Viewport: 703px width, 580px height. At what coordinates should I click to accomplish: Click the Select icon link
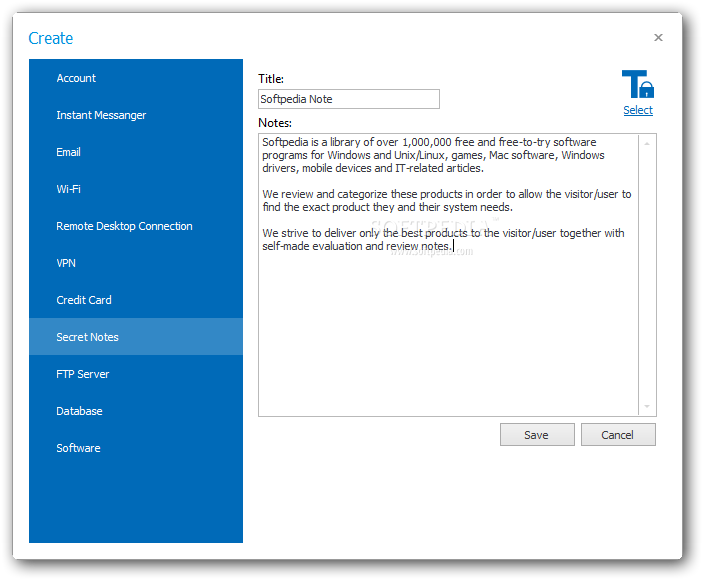click(x=638, y=110)
